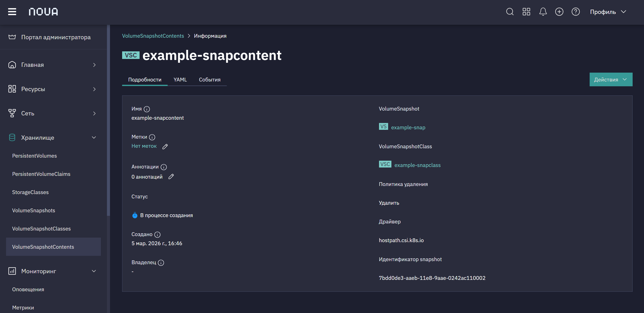
Task: Open the Профиль dropdown
Action: click(608, 12)
